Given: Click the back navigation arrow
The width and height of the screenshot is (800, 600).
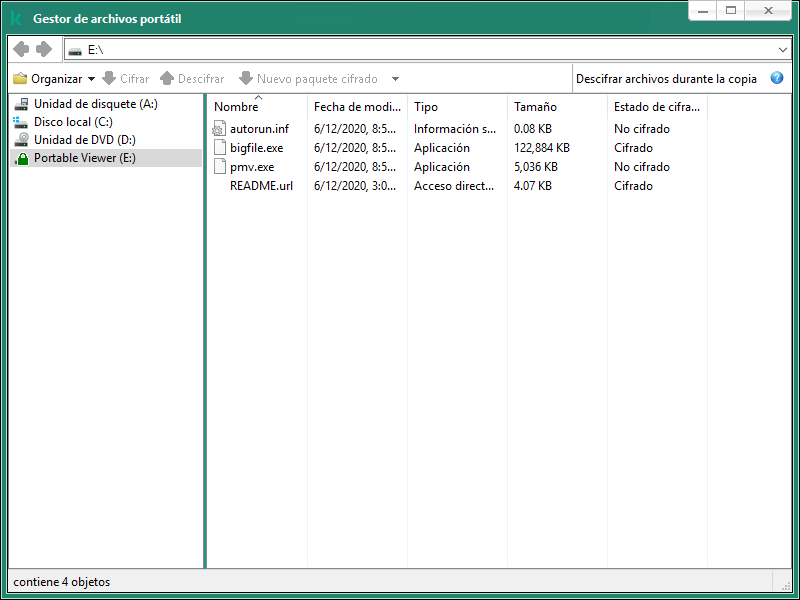Looking at the screenshot, I should [21, 49].
